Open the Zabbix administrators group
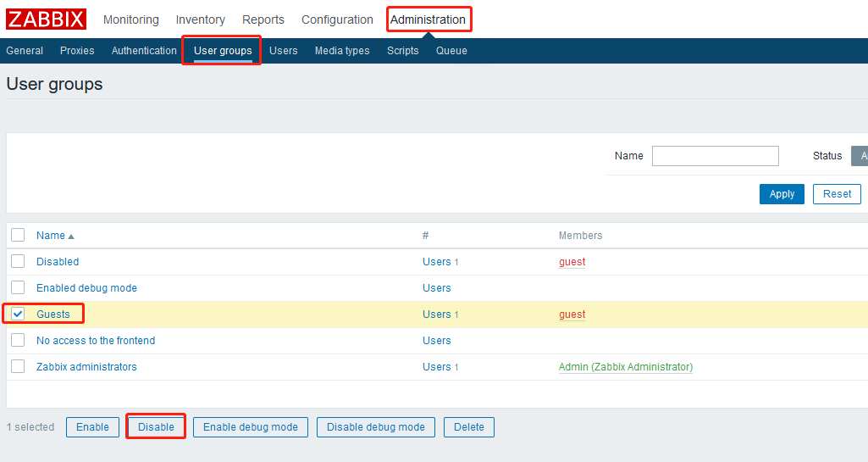Image resolution: width=868 pixels, height=462 pixels. pos(86,367)
